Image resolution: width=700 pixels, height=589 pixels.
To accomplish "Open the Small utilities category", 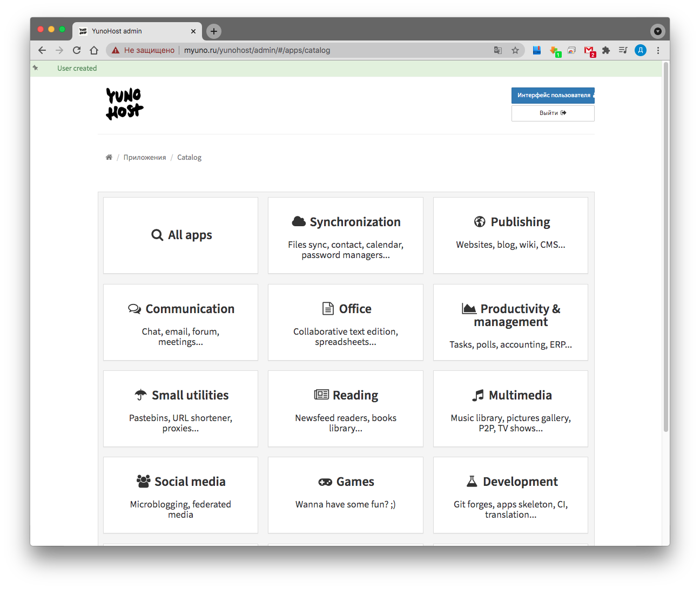I will tap(180, 409).
